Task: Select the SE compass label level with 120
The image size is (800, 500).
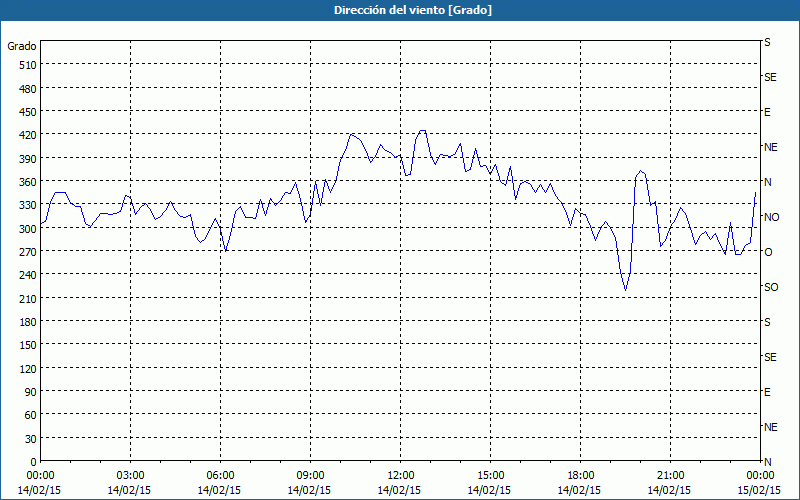Action: point(770,357)
